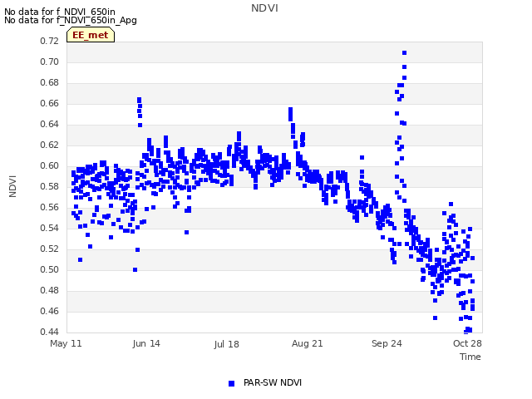The image size is (532, 399).
Task: Click the 0.56 y-axis tick label
Action: [x=50, y=207]
